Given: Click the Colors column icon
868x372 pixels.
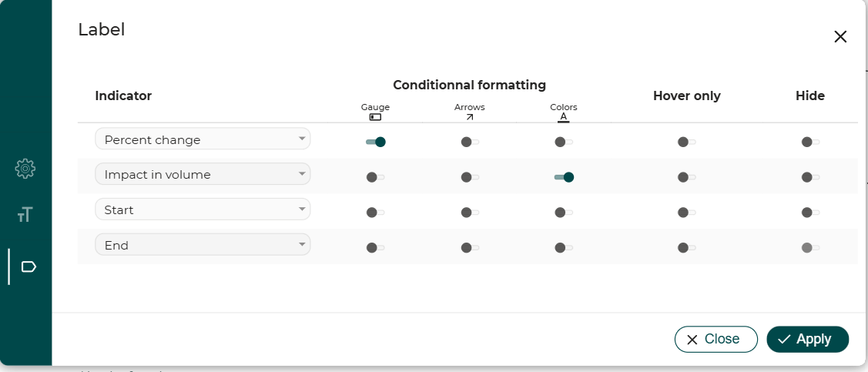Looking at the screenshot, I should coord(564,117).
